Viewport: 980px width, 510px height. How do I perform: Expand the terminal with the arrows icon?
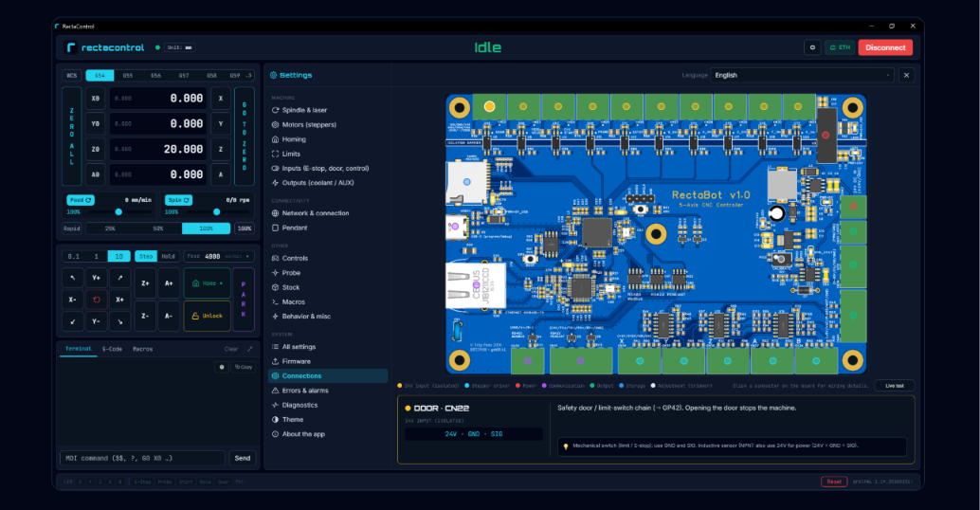point(250,349)
